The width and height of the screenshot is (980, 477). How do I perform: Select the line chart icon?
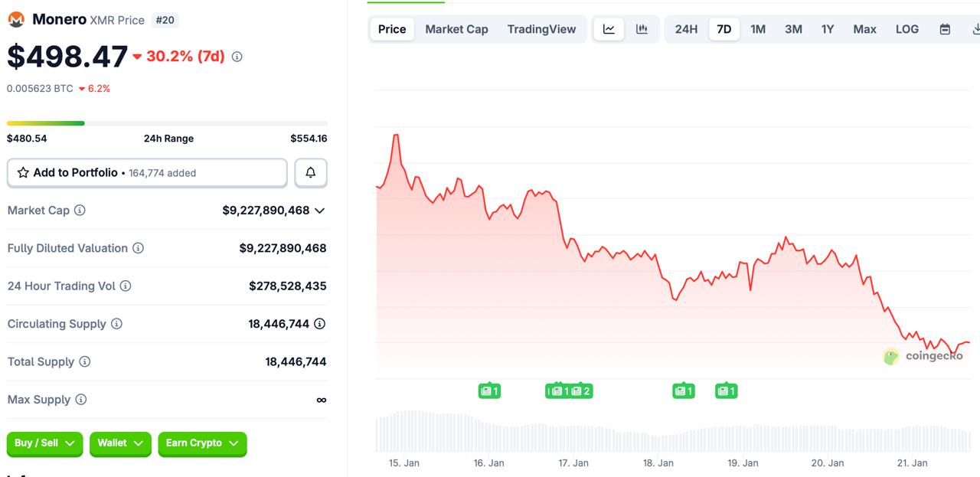click(608, 28)
